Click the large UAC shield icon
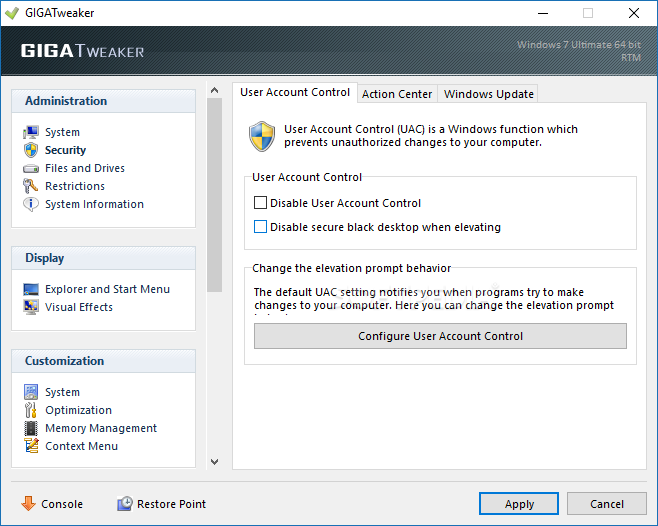Screen dimensions: 658x526 (262, 136)
